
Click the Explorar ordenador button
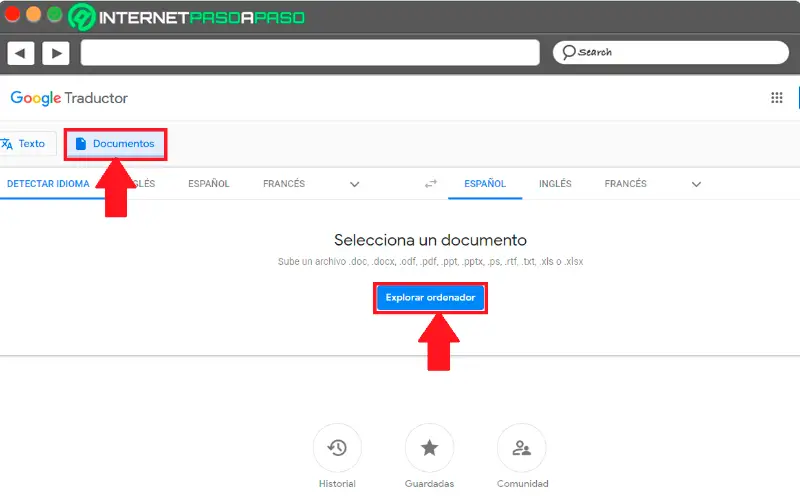[x=430, y=297]
